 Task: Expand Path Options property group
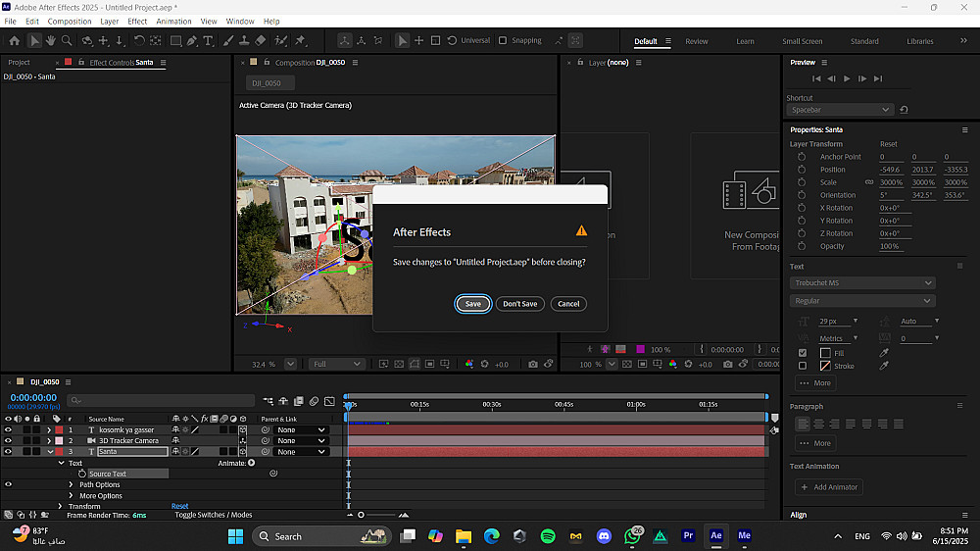pos(72,484)
